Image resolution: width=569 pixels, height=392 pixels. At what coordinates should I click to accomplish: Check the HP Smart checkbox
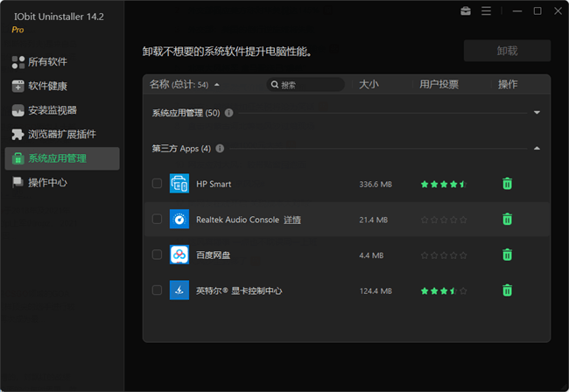pyautogui.click(x=157, y=184)
